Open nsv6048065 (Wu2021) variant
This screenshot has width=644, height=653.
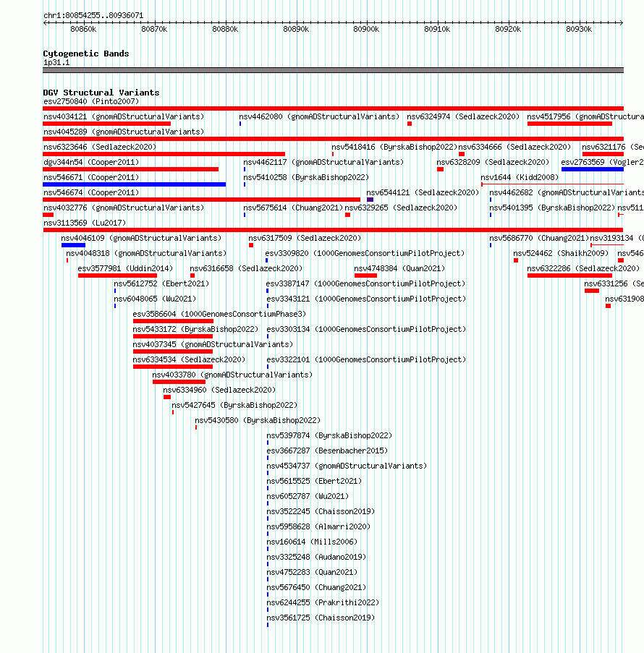coord(155,299)
